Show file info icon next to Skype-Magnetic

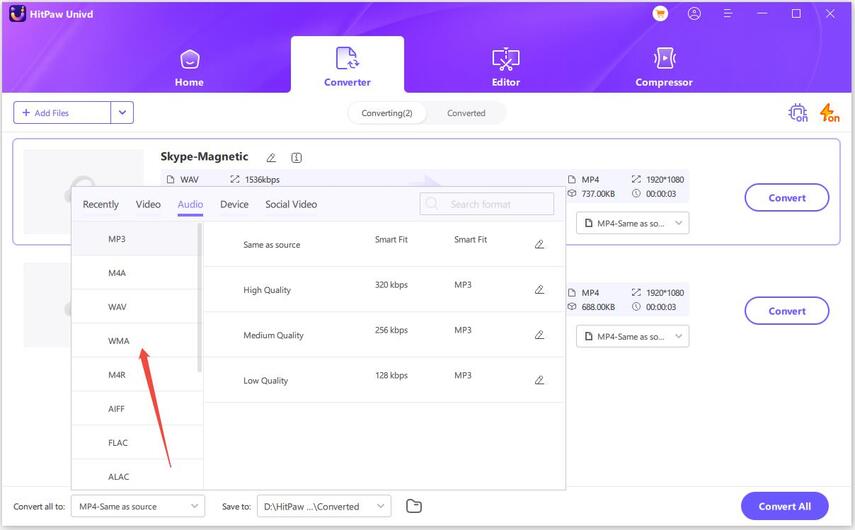297,158
